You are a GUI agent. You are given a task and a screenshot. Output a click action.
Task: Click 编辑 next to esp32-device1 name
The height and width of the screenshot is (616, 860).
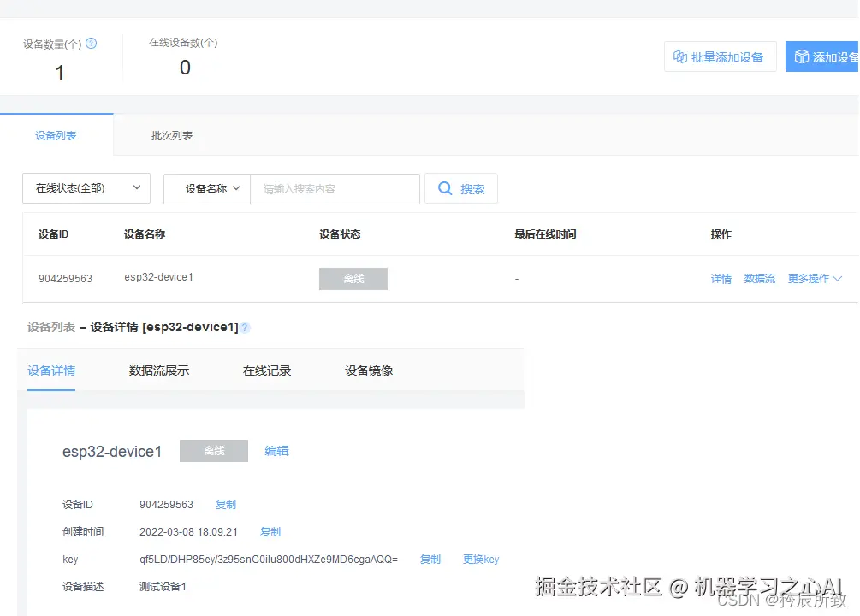tap(276, 451)
